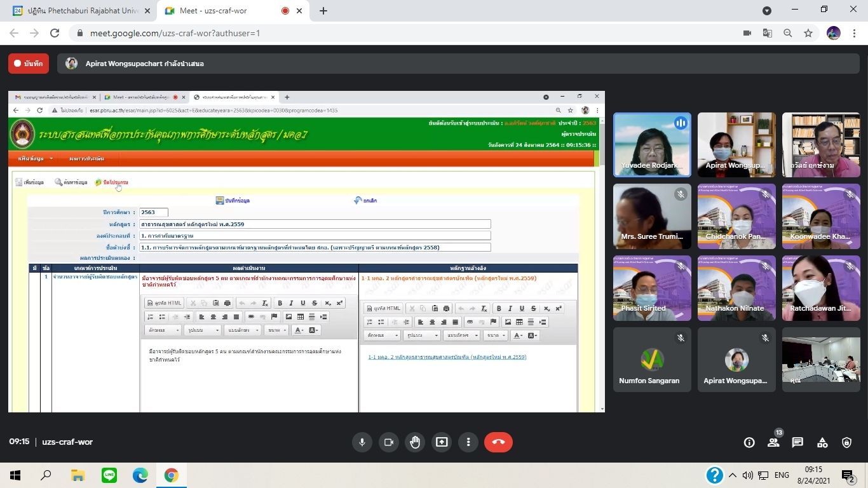Click the red recording indicator button

point(29,64)
